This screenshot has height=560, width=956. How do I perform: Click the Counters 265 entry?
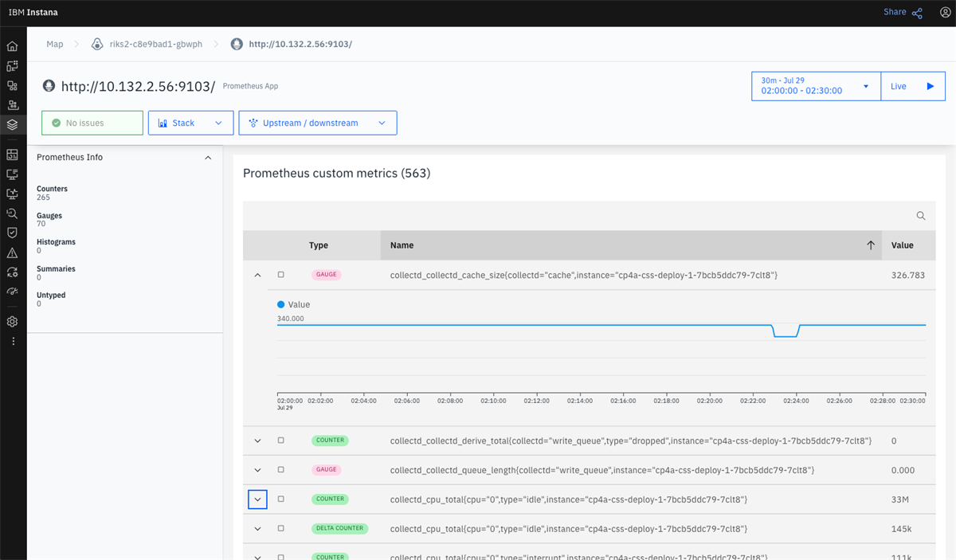[x=53, y=193]
